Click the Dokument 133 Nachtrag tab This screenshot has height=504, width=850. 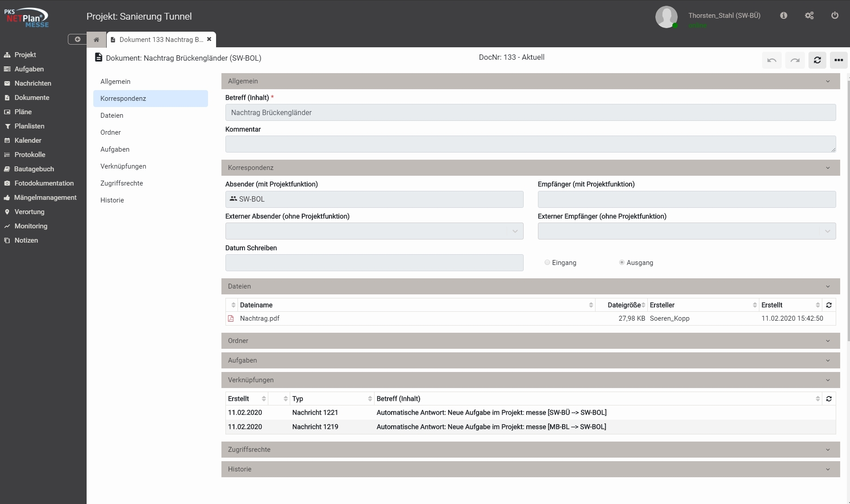click(161, 40)
